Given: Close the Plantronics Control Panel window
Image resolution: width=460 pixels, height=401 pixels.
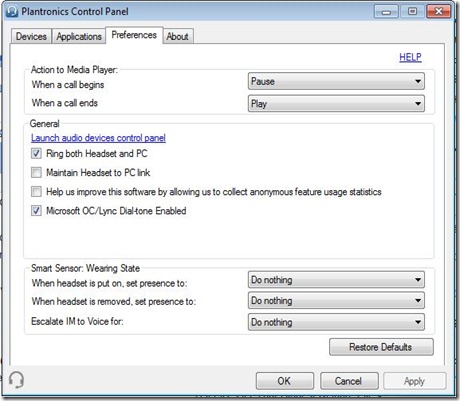Looking at the screenshot, I should [x=439, y=12].
